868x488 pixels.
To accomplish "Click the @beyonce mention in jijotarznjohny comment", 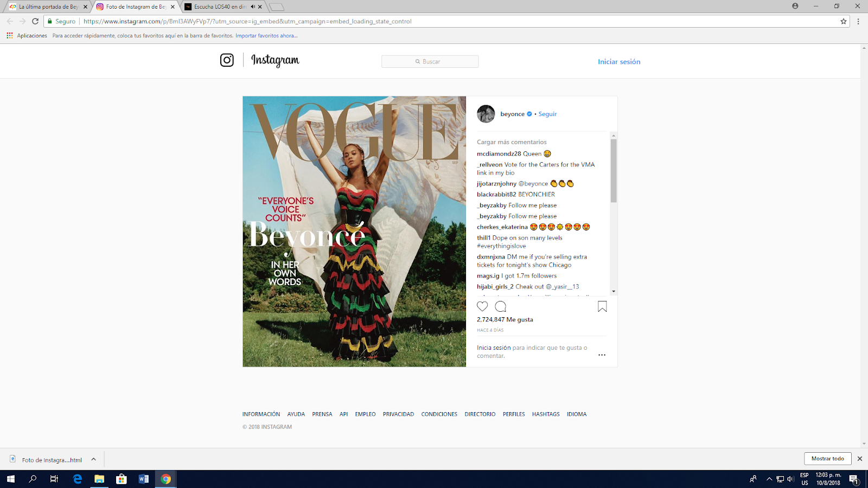I will pos(533,183).
